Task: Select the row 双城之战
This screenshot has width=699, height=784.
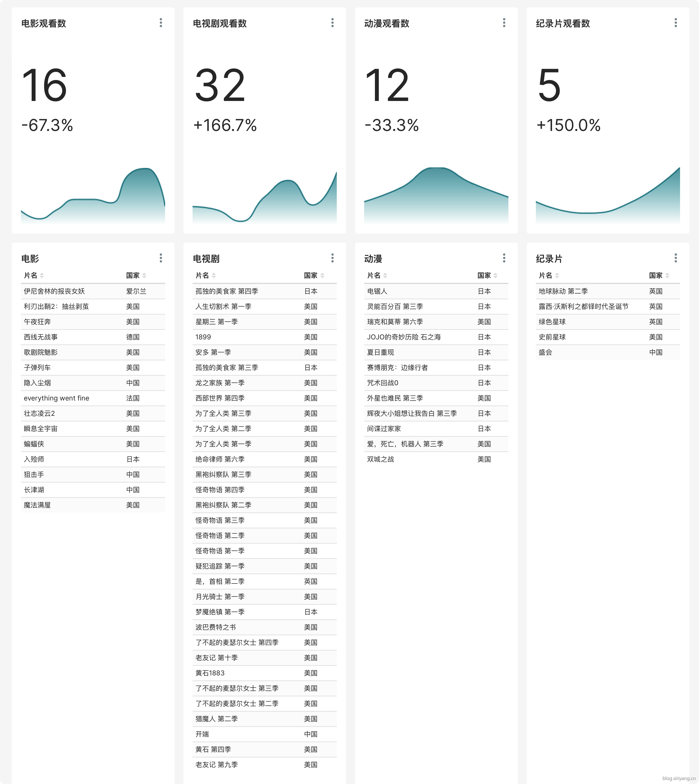Action: tap(436, 459)
